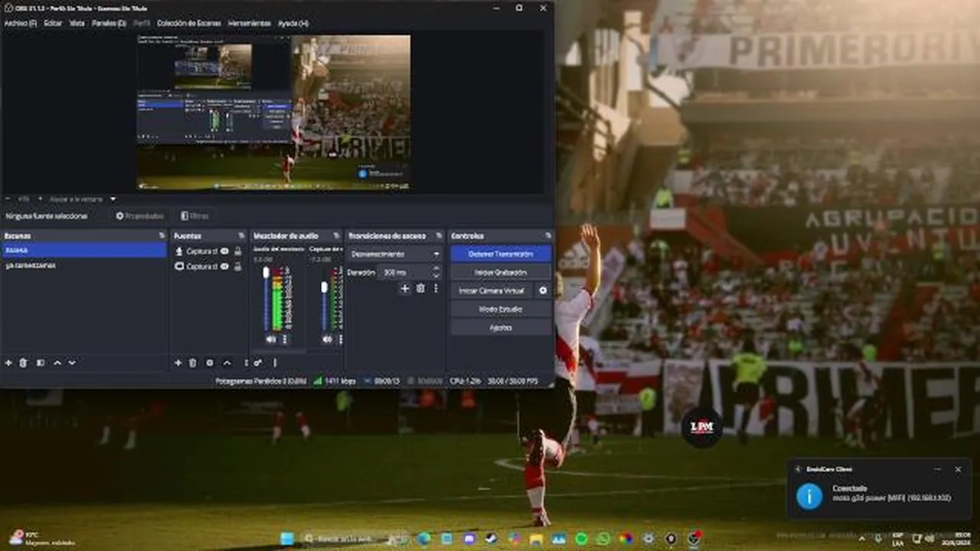980x551 pixels.
Task: Lock the microphone-icon capture source
Action: pyautogui.click(x=237, y=251)
